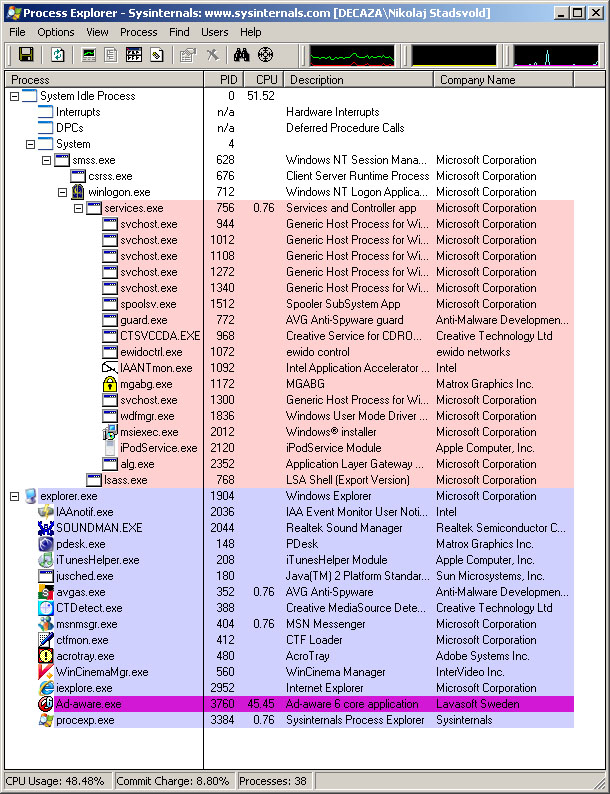Click the 'Processes: 38' status entry

click(x=273, y=781)
